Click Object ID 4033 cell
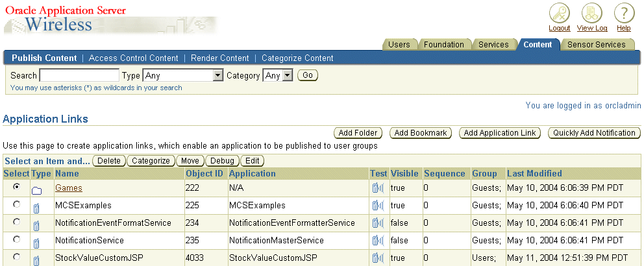Screen dimensions: 644x266 click(194, 258)
